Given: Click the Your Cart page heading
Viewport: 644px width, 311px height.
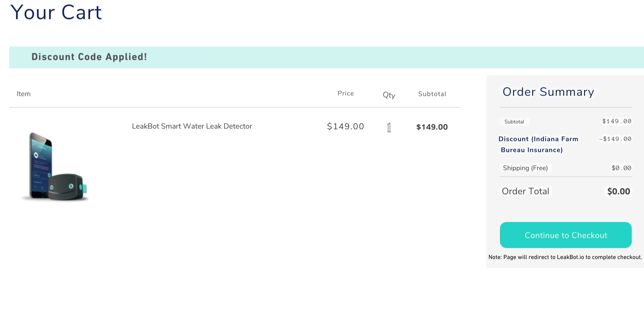Looking at the screenshot, I should coord(56,13).
